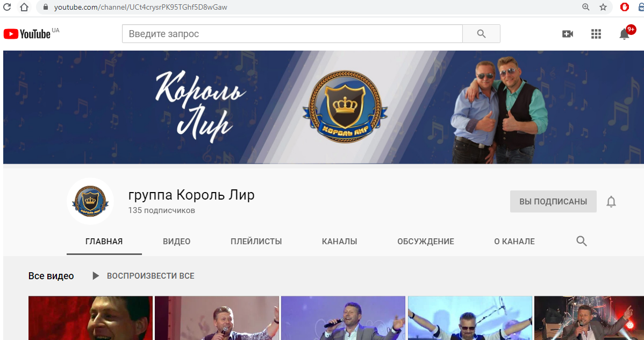
Task: Click the channel avatar of Король Лир
Action: click(x=90, y=201)
